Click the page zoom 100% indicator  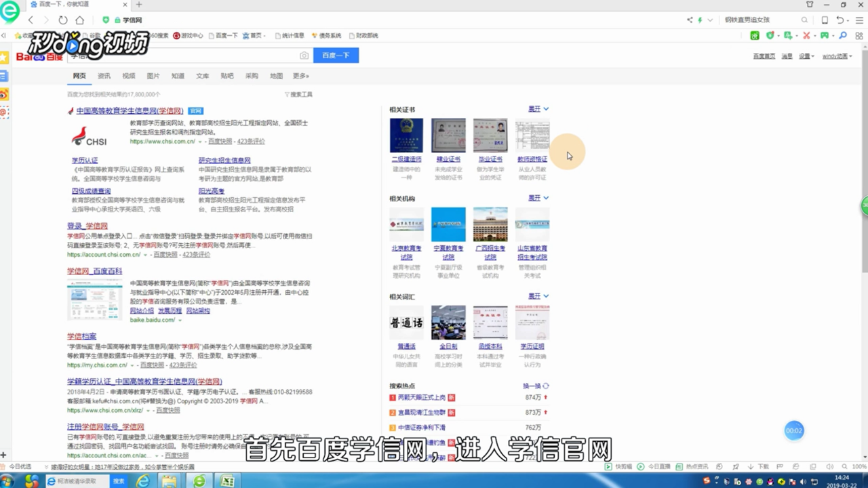[858, 467]
